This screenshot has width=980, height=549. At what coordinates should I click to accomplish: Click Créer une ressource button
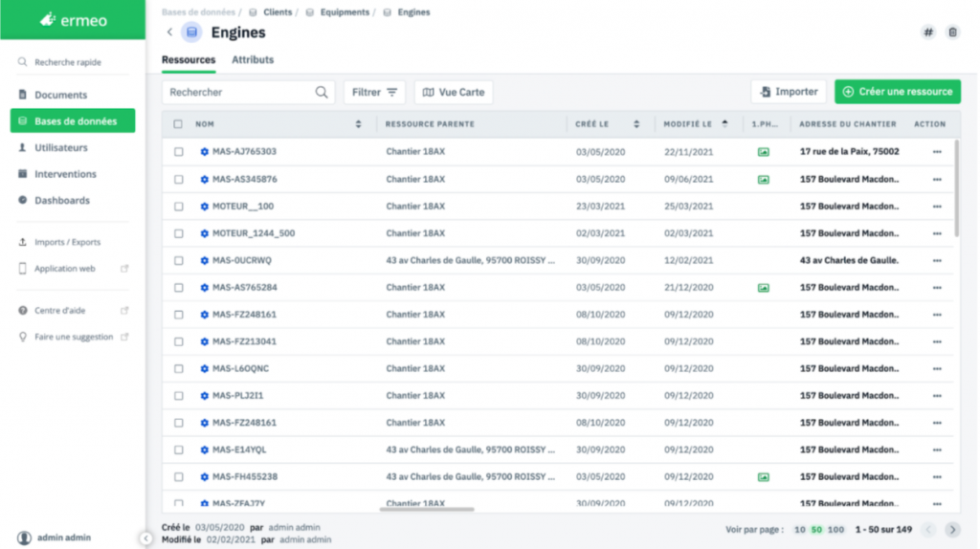(x=898, y=92)
